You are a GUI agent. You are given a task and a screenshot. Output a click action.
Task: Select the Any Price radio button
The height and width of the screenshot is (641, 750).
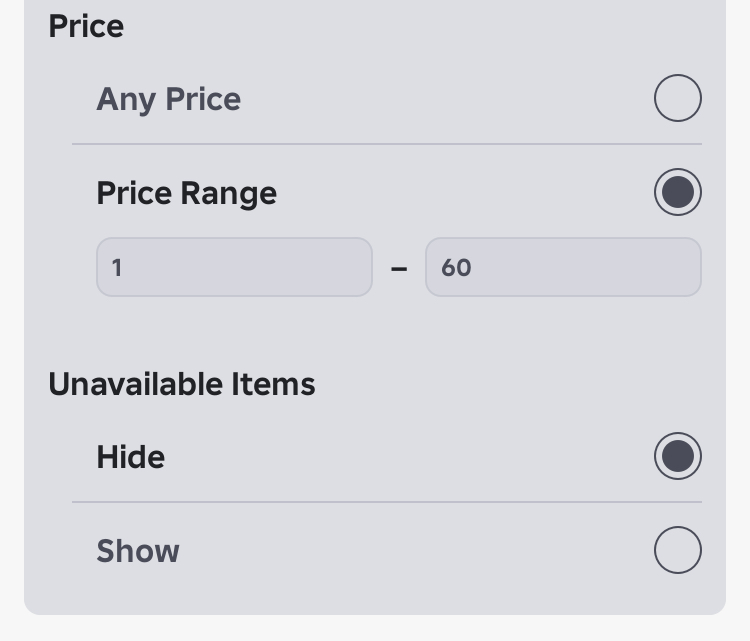[677, 99]
